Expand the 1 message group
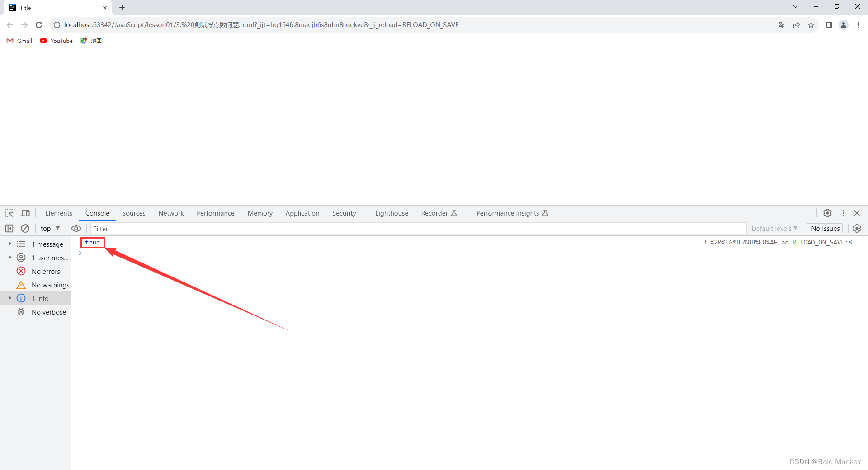The height and width of the screenshot is (470, 868). click(x=9, y=244)
